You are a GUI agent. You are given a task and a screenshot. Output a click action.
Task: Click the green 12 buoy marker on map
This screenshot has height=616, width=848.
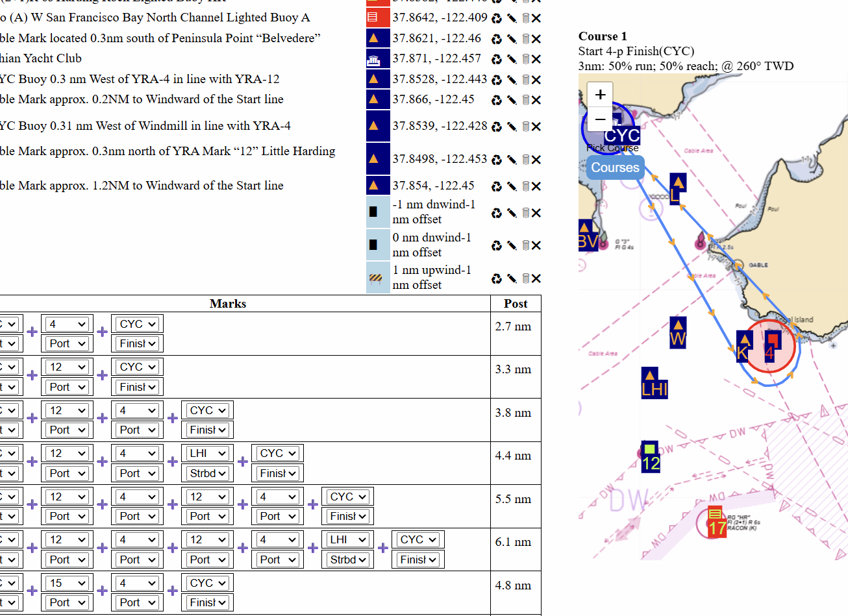(650, 457)
